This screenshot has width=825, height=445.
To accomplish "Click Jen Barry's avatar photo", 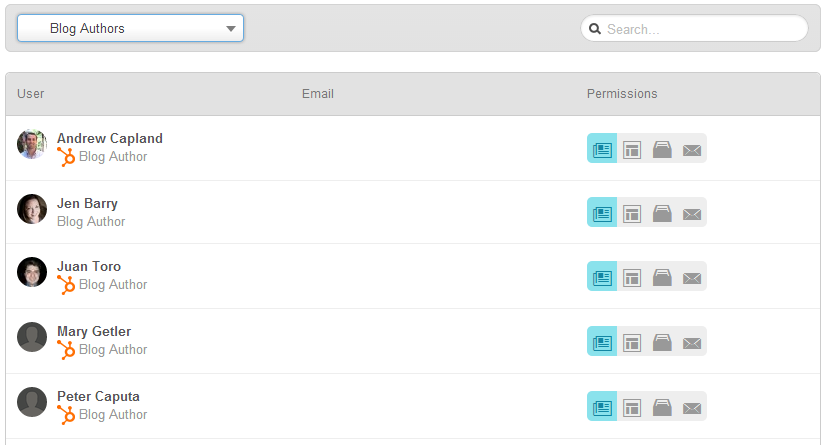I will [32, 209].
